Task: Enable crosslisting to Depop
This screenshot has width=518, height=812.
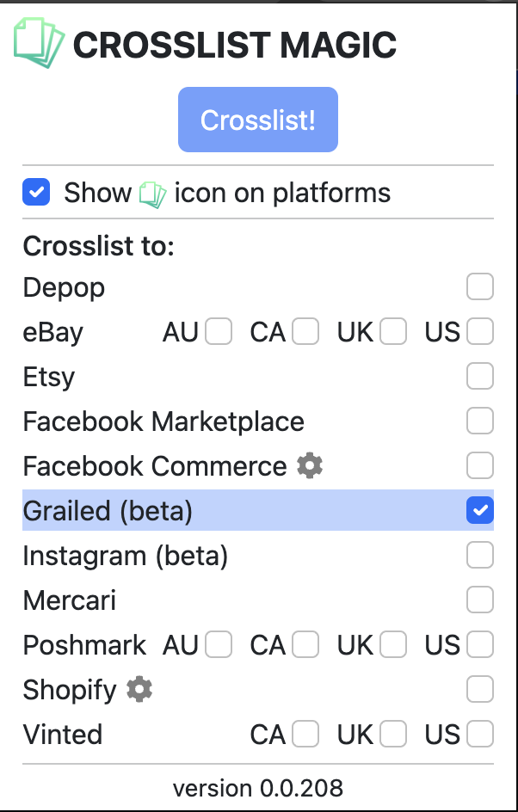Action: (479, 286)
